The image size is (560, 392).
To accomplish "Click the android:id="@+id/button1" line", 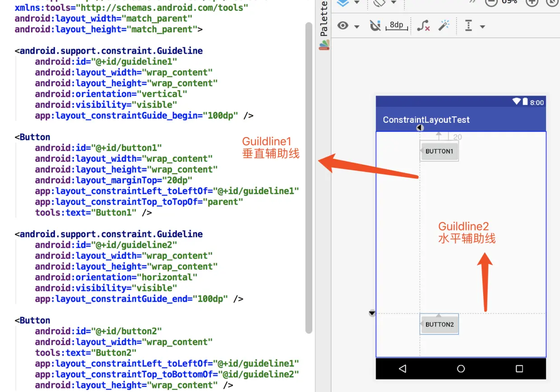I will (x=98, y=148).
